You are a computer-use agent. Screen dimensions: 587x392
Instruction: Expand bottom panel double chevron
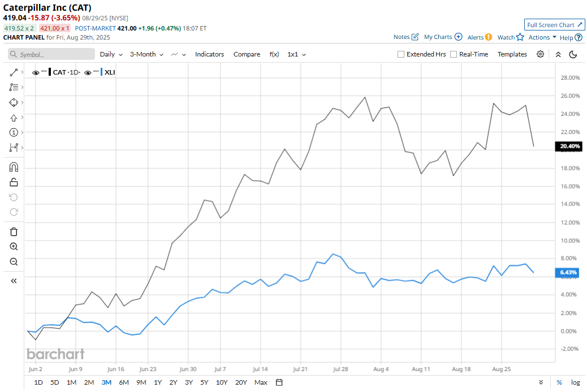point(541,382)
